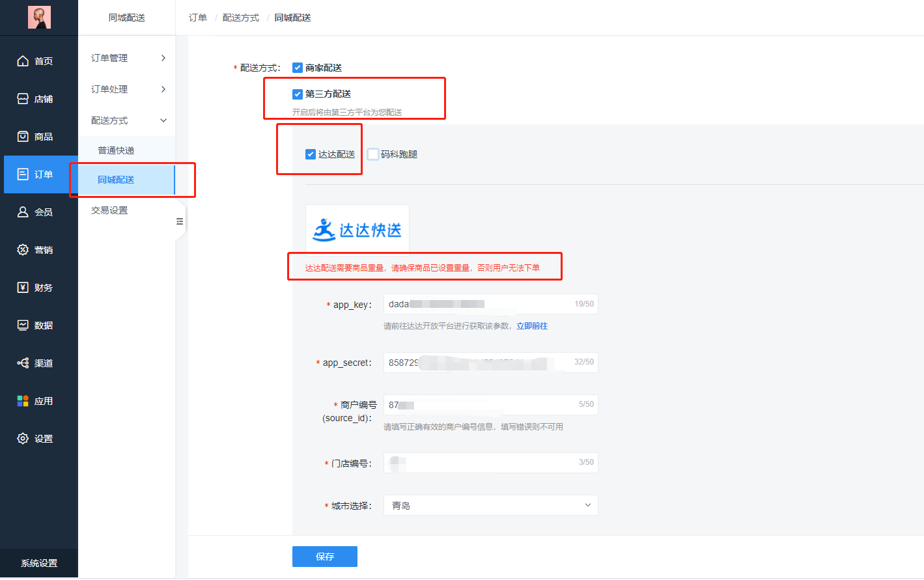Uncheck the 达达配送 checkbox
Viewport: 924px width, 580px height.
click(311, 154)
